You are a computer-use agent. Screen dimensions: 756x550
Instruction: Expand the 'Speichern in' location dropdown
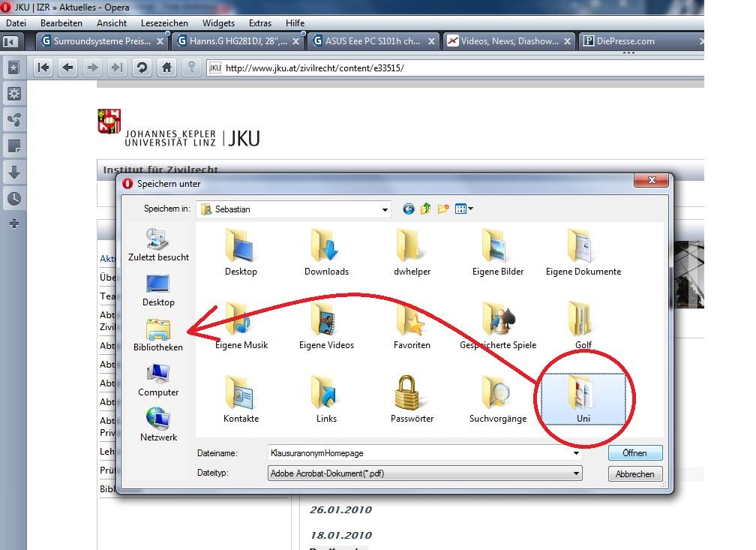(385, 209)
